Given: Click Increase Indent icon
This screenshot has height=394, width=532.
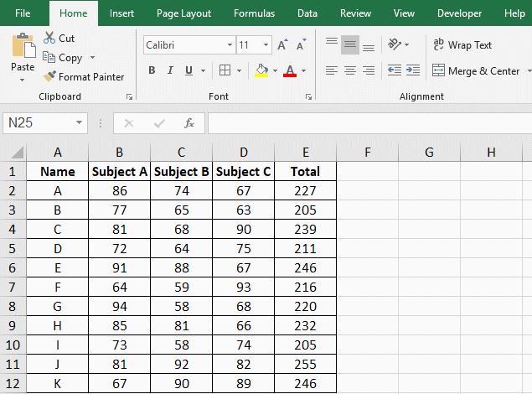Looking at the screenshot, I should tap(413, 70).
